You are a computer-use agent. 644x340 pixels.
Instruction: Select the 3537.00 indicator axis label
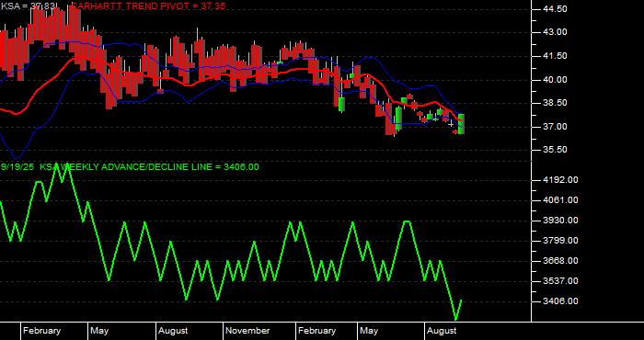point(559,281)
